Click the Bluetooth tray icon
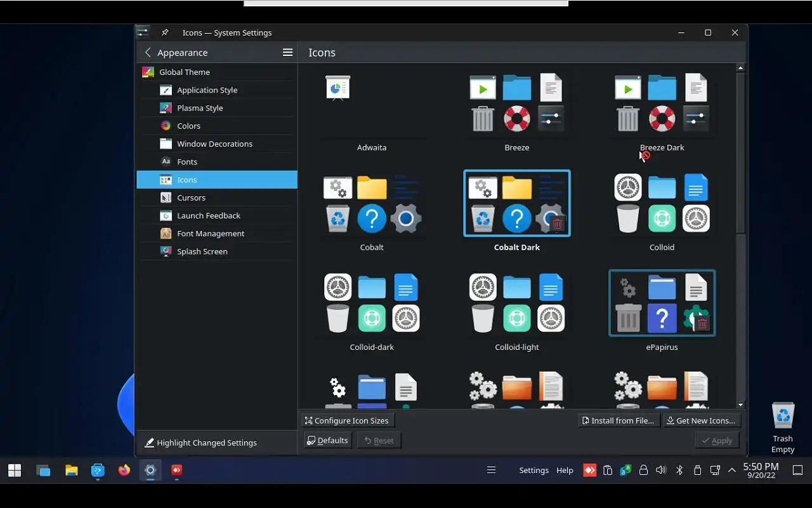This screenshot has height=508, width=812. (679, 471)
